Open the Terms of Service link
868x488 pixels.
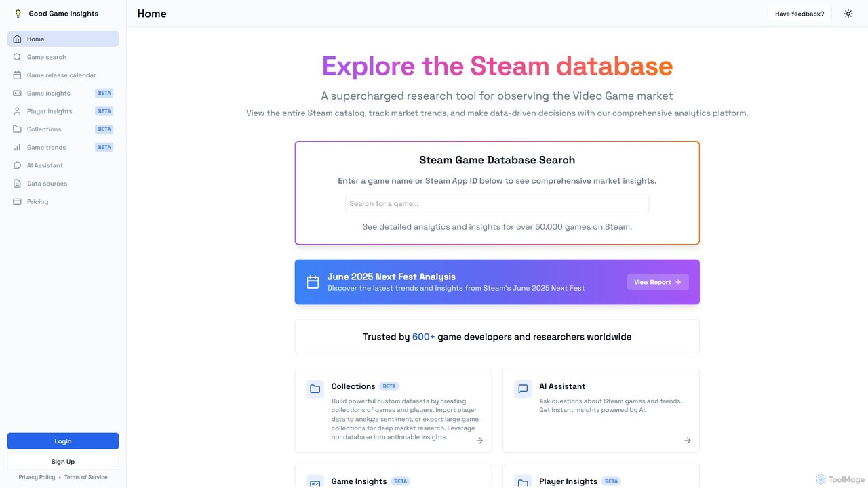click(x=86, y=477)
